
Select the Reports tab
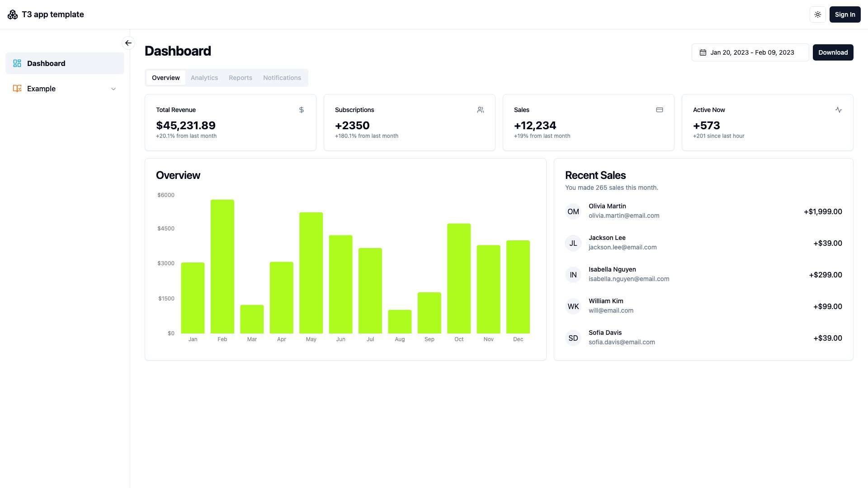240,77
